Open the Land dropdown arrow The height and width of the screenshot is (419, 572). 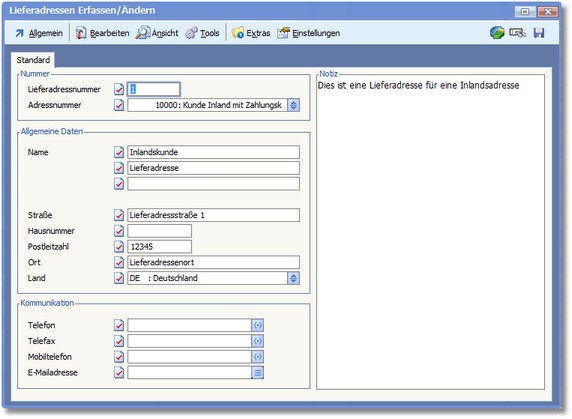[x=293, y=278]
